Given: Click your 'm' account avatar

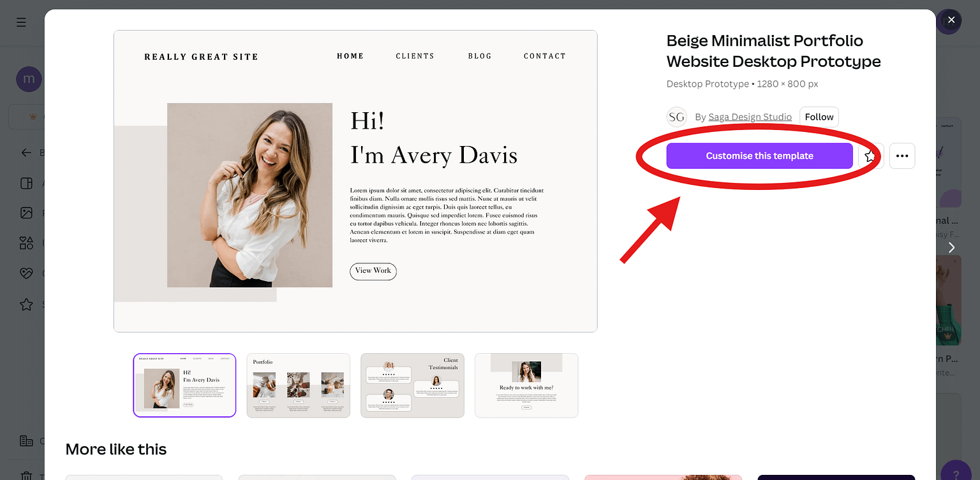Looking at the screenshot, I should (x=29, y=79).
